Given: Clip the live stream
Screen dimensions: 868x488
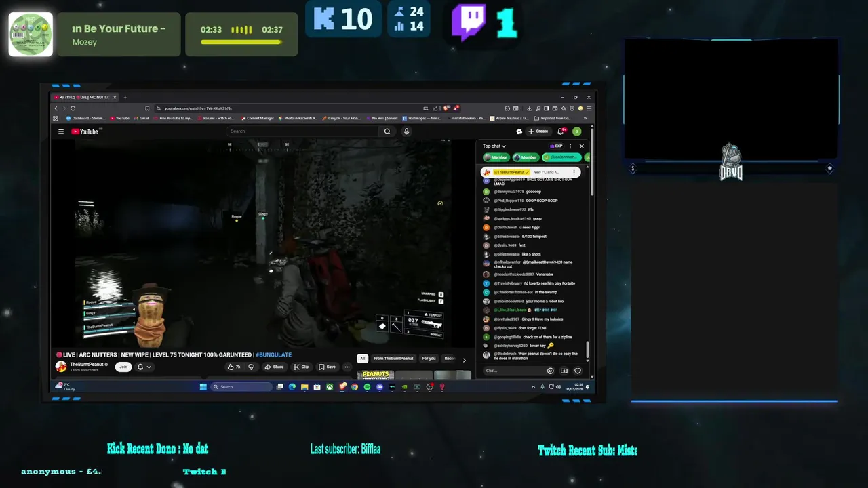Looking at the screenshot, I should 301,367.
